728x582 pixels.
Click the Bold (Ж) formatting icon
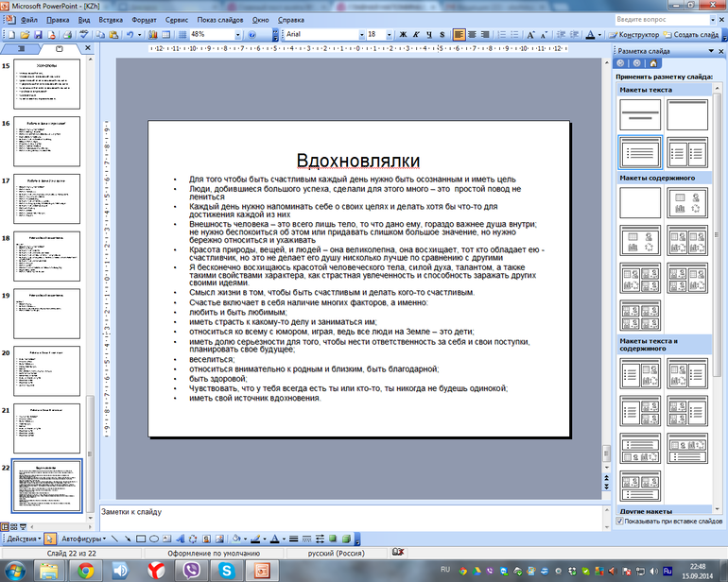click(x=405, y=34)
